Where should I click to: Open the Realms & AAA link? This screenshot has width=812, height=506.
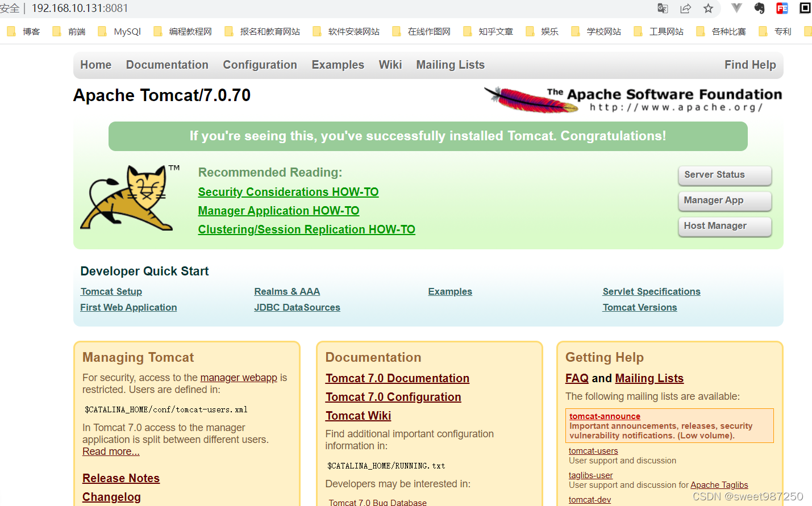287,291
